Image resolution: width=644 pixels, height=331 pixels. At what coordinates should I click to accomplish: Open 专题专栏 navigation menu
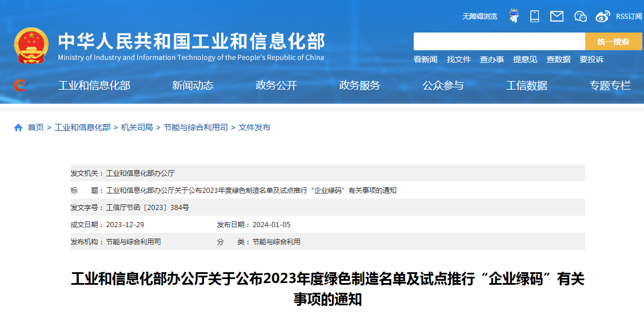(610, 85)
